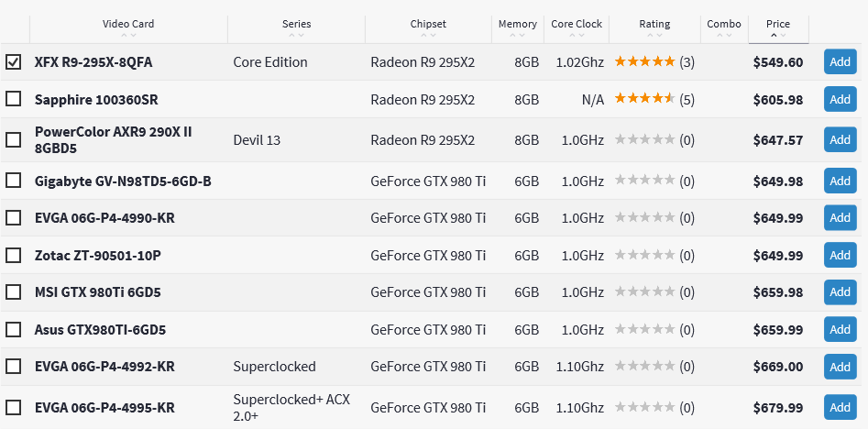Tick the Zotac ZT-90501-10P checkbox
This screenshot has height=429, width=868.
[x=14, y=255]
